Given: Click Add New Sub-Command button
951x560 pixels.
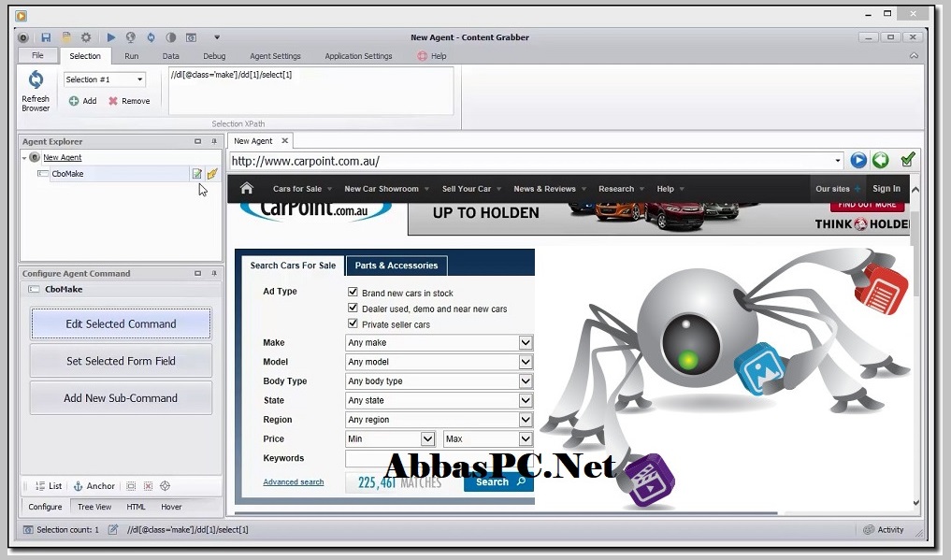Looking at the screenshot, I should (122, 398).
